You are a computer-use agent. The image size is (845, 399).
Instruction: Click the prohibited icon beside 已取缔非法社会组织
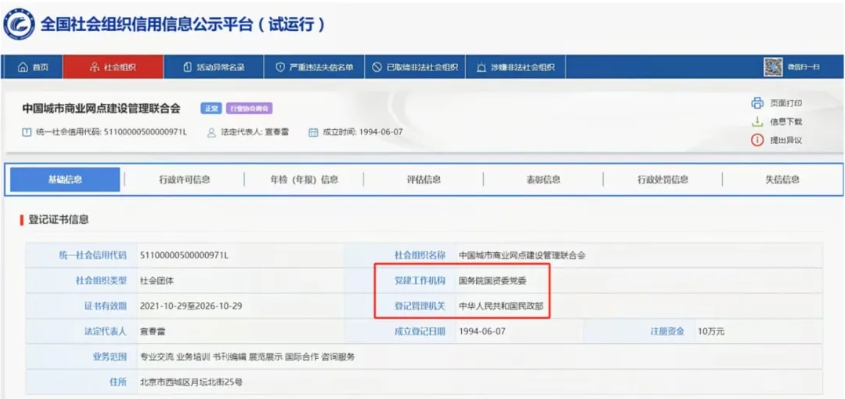pos(377,67)
